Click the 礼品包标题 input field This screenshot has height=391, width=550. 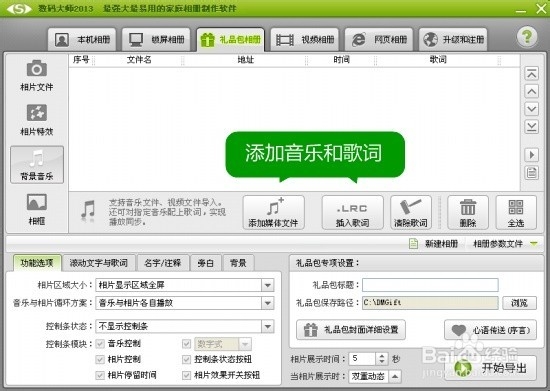tap(430, 285)
